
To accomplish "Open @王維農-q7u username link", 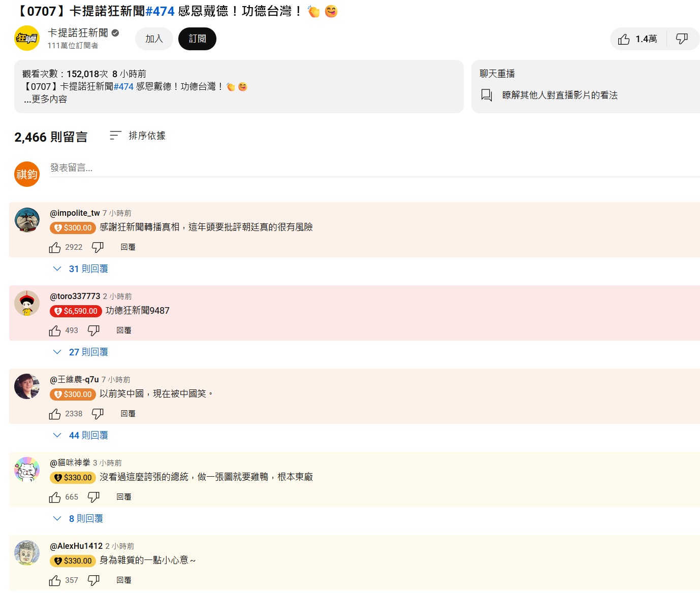I will (x=74, y=380).
